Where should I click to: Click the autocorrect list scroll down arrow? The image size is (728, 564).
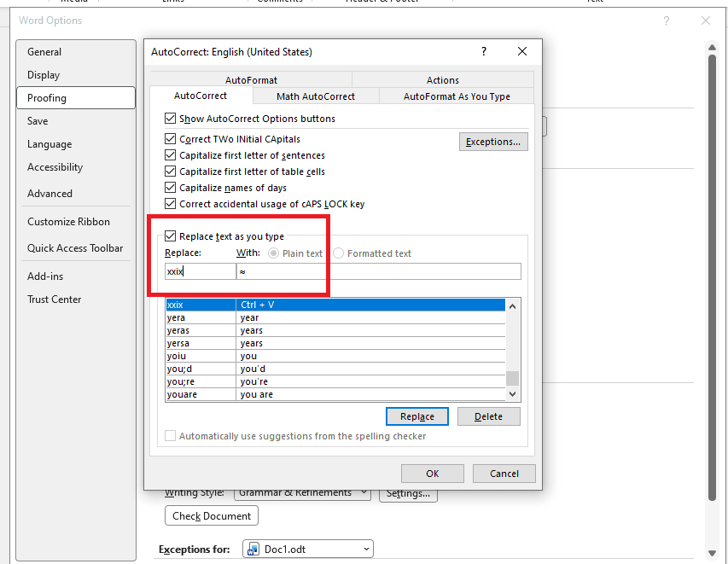click(513, 394)
